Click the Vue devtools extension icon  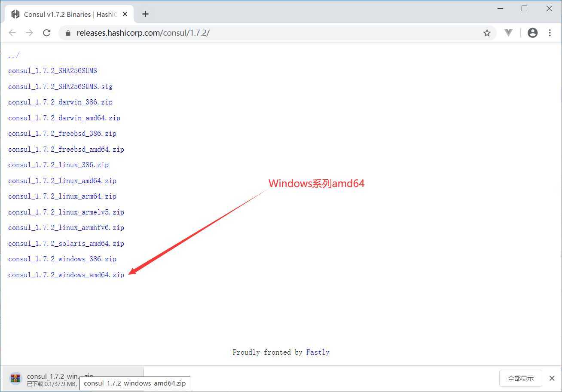509,33
